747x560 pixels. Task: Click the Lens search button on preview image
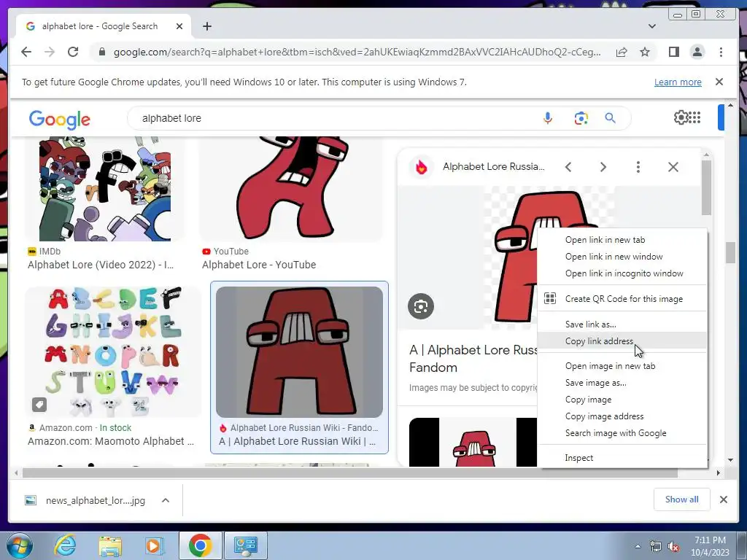pyautogui.click(x=421, y=306)
